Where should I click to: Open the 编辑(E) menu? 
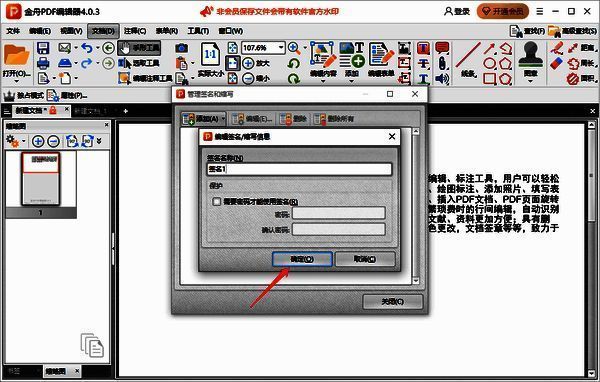(x=40, y=31)
